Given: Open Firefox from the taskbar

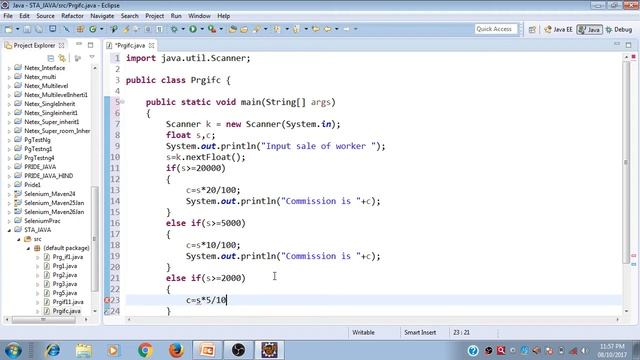Looking at the screenshot, I should point(176,350).
